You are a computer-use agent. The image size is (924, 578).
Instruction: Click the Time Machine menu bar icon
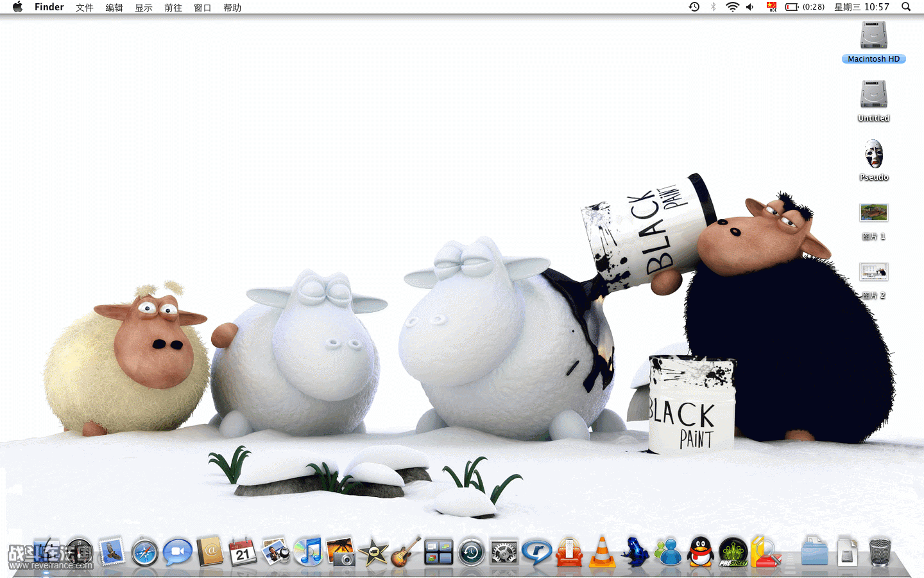694,7
